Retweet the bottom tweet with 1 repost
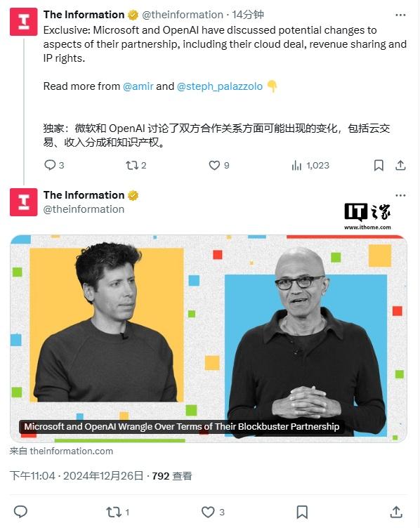 click(113, 512)
